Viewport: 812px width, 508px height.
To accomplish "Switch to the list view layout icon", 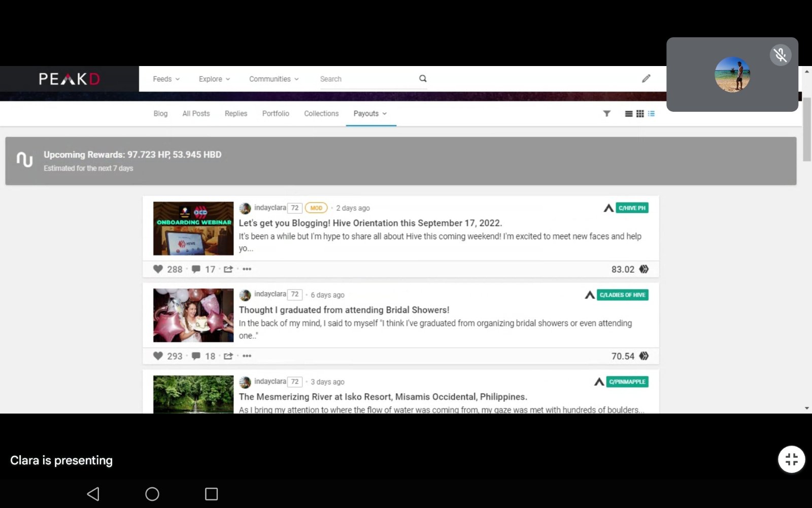I will pos(629,114).
